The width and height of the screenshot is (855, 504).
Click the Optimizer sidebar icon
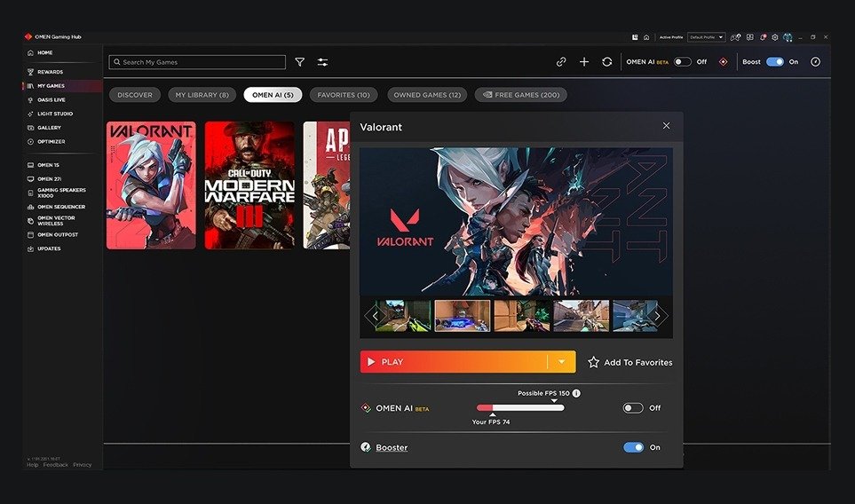(30, 142)
